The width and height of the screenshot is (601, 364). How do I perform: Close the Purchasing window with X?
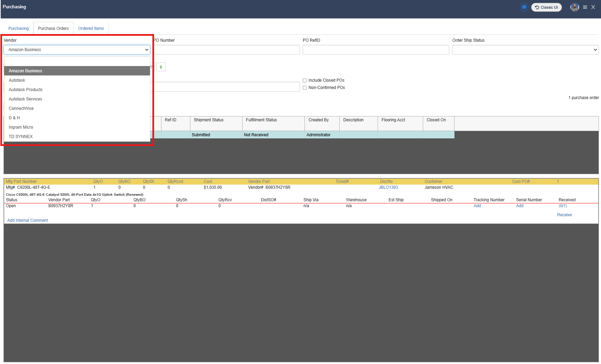coord(593,7)
